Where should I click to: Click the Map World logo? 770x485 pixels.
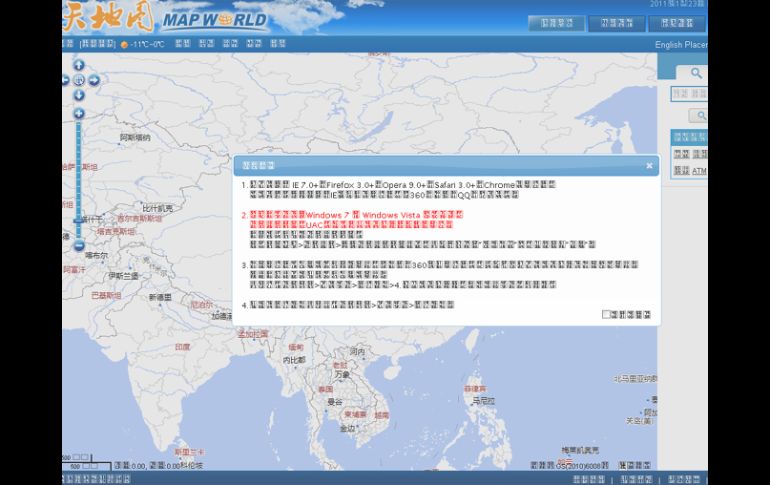point(165,18)
